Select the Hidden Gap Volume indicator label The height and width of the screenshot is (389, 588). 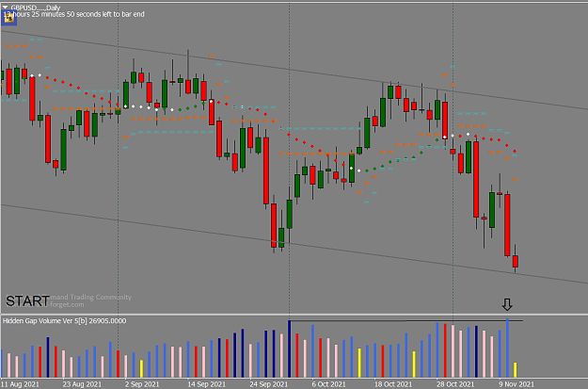click(x=65, y=320)
